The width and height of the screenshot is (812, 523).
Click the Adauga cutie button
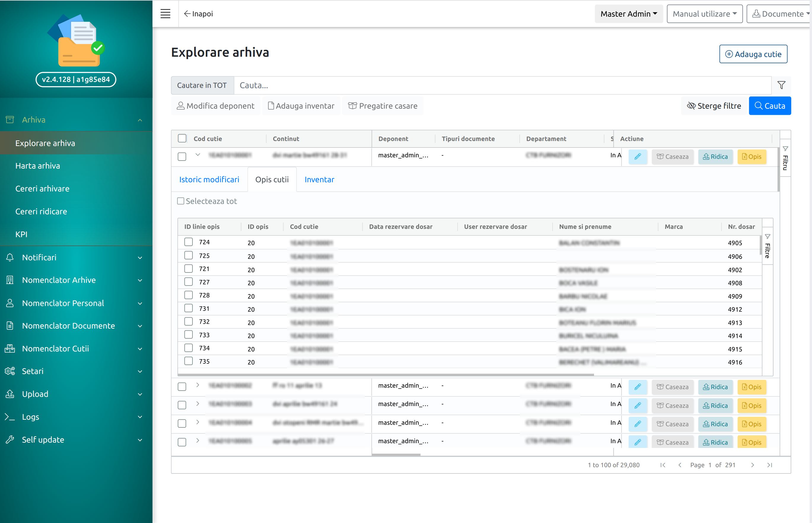[753, 54]
